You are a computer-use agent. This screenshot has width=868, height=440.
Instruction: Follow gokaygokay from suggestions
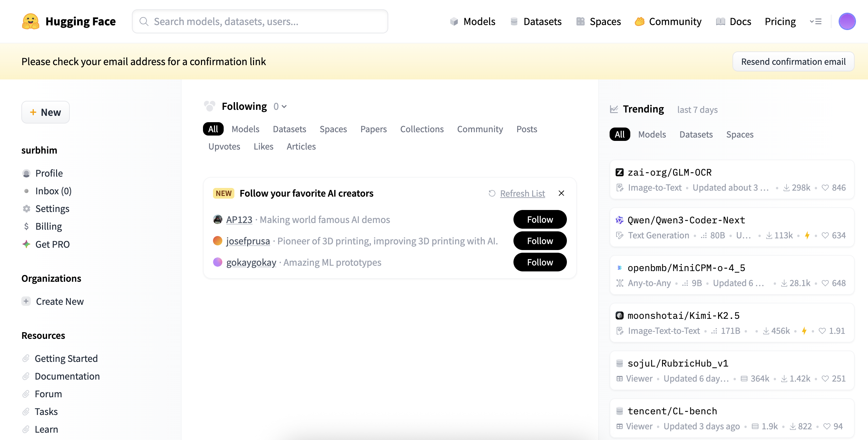coord(539,262)
